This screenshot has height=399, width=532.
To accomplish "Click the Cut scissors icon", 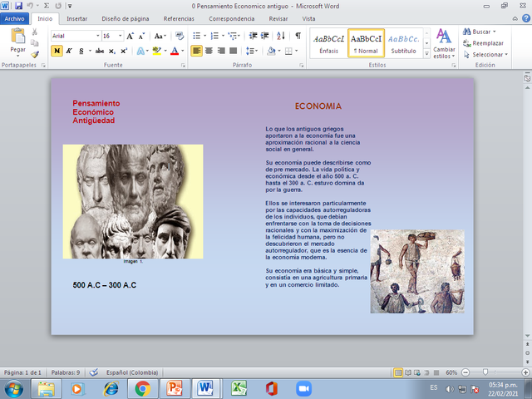I will (35, 32).
